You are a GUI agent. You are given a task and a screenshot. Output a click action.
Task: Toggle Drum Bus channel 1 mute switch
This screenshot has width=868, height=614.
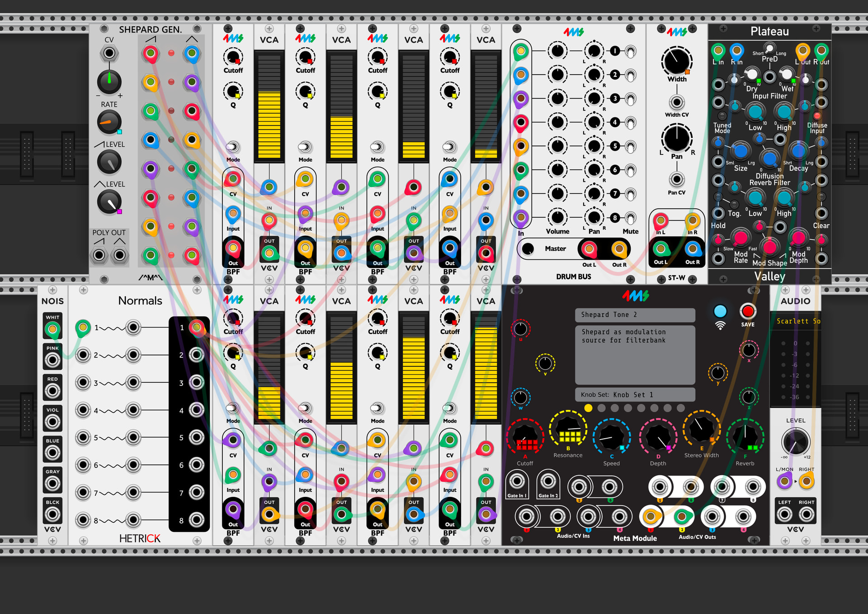(630, 52)
